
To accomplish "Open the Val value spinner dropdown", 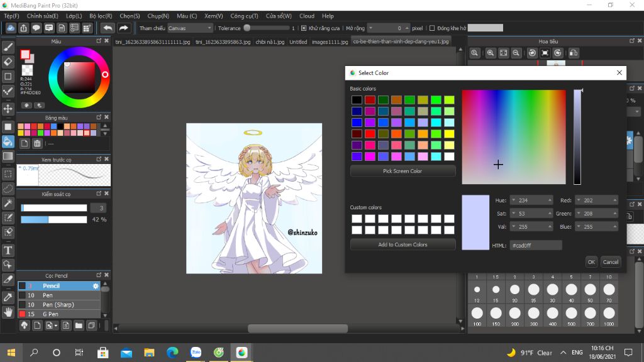I will [513, 226].
